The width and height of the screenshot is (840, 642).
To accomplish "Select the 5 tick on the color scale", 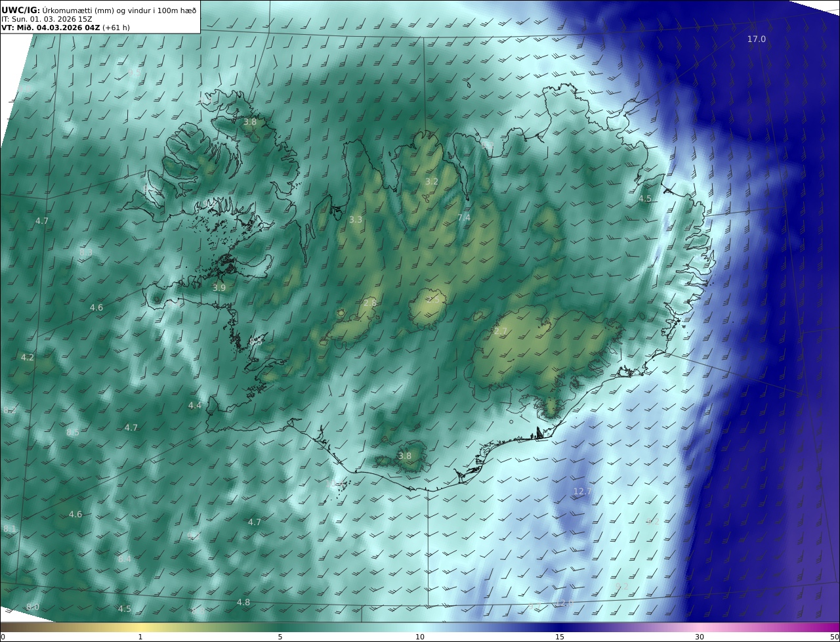I will pos(280,637).
